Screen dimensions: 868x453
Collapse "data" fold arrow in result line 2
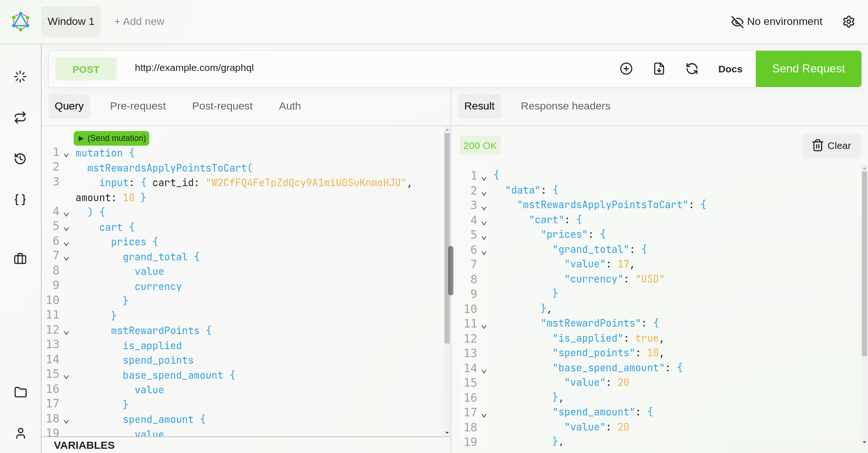coord(484,193)
